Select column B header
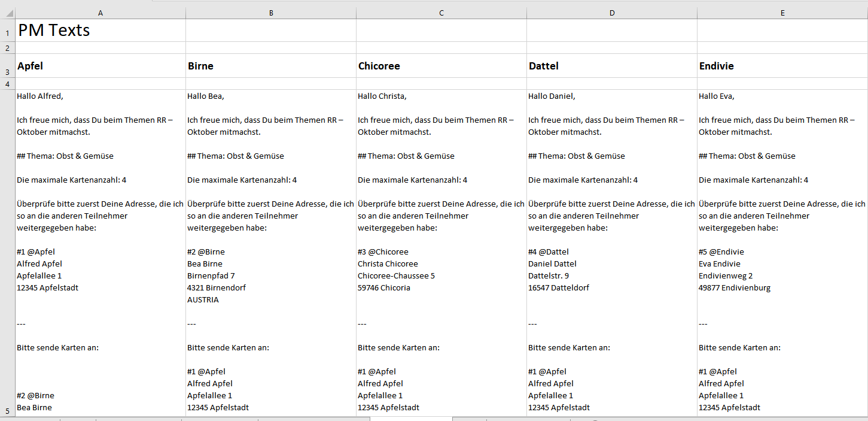This screenshot has width=868, height=421. tap(271, 13)
